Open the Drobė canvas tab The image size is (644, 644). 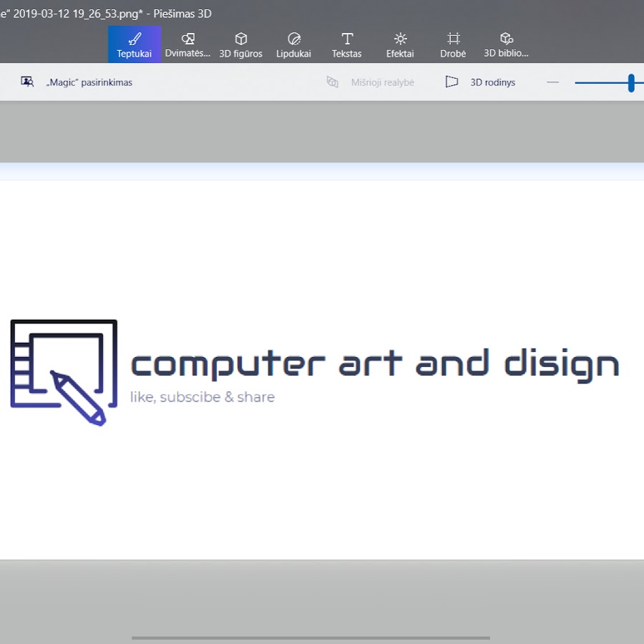pos(453,44)
